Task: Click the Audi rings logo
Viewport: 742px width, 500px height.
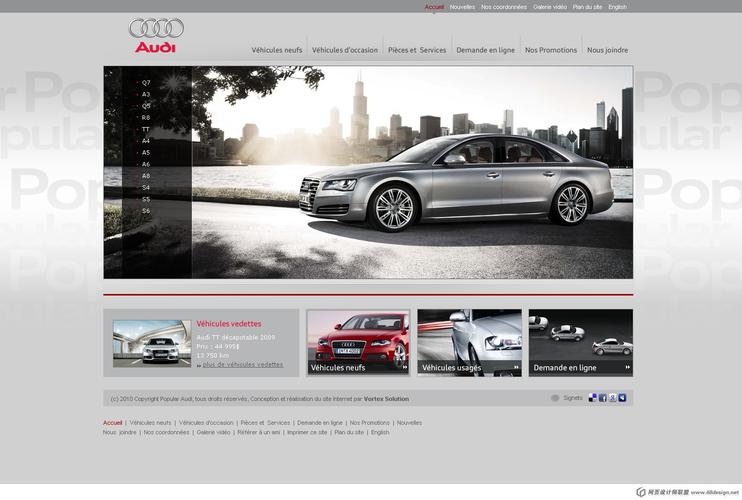Action: (156, 29)
